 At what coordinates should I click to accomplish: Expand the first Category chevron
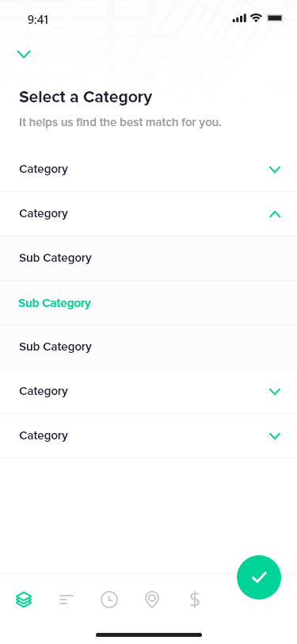point(275,169)
